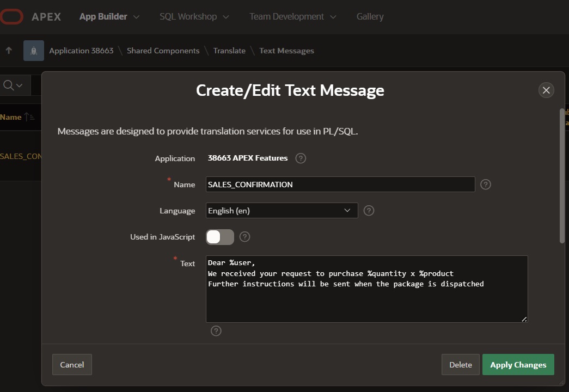Screen dimensions: 569x392
Task: Open the SALES_CON row link behind dialog
Action: (21, 156)
